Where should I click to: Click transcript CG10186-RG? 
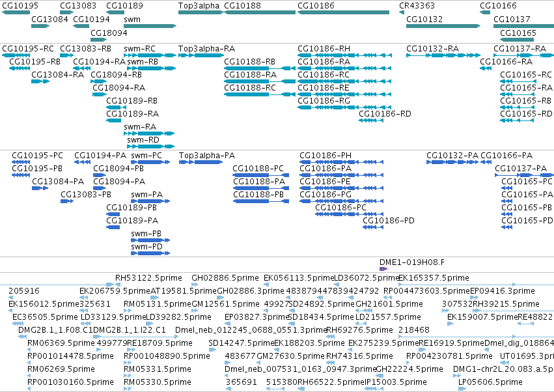pyautogui.click(x=324, y=101)
